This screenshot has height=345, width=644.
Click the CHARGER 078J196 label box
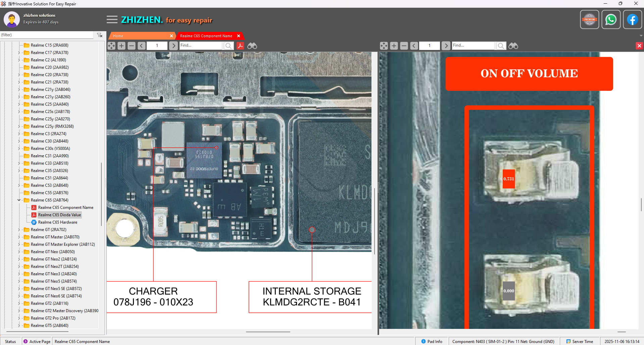(x=161, y=297)
